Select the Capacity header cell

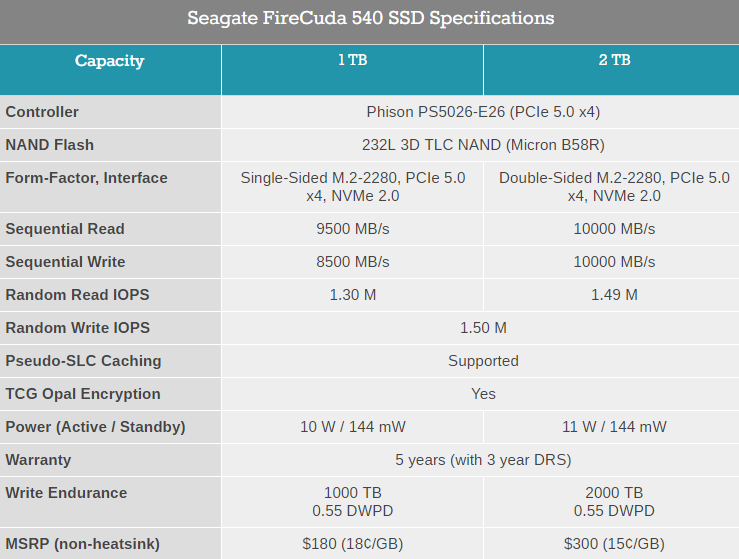coord(109,61)
